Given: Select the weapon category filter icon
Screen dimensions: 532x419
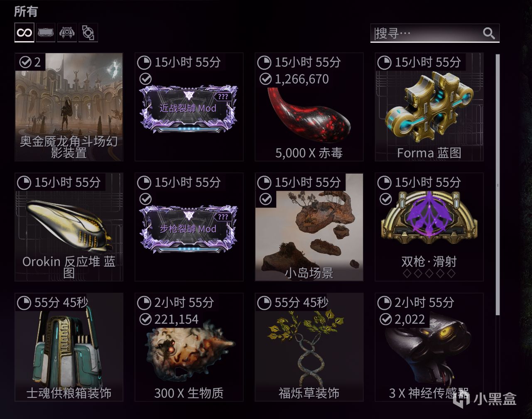Looking at the screenshot, I should click(x=46, y=32).
